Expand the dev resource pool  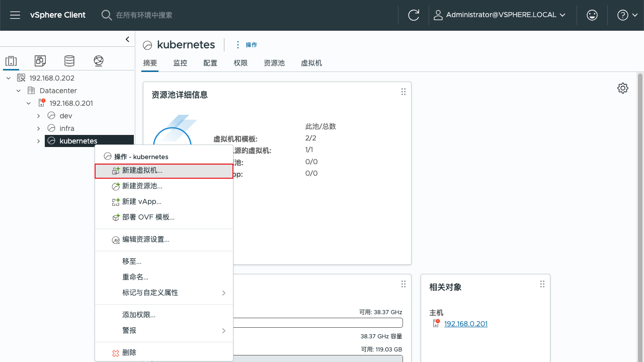[x=39, y=116]
